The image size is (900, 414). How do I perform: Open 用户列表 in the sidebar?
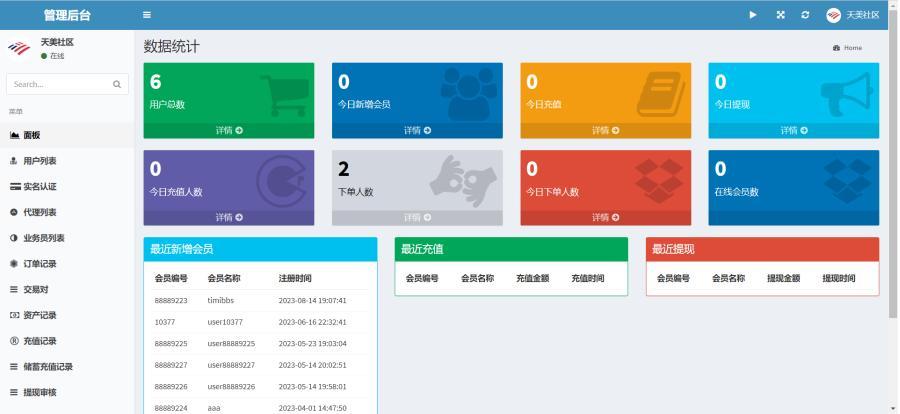pos(40,161)
